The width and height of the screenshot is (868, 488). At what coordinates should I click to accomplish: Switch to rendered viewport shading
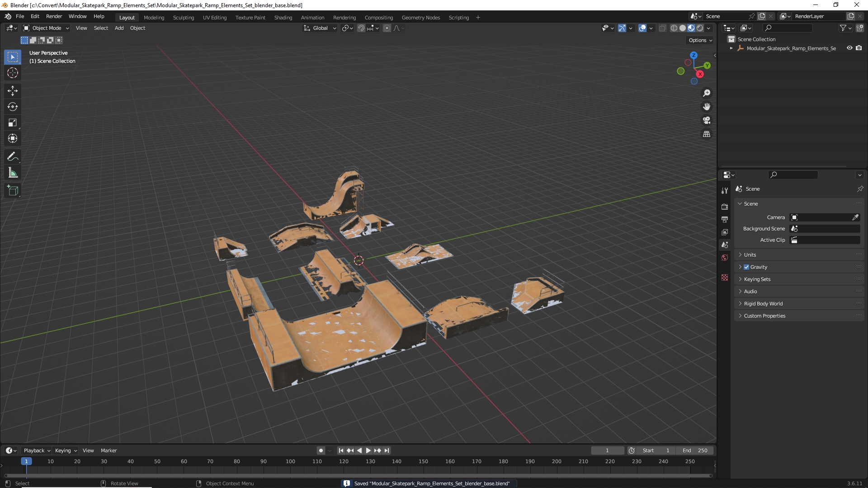click(700, 28)
